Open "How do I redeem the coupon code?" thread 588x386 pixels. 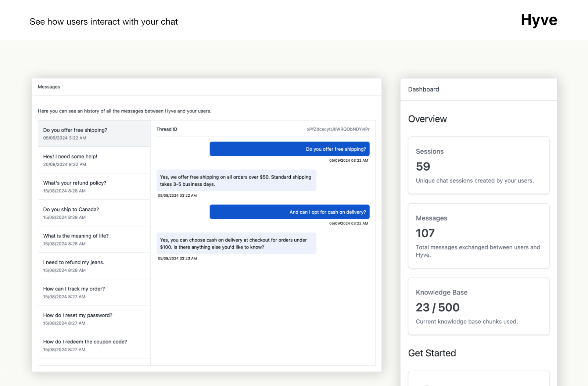point(94,345)
